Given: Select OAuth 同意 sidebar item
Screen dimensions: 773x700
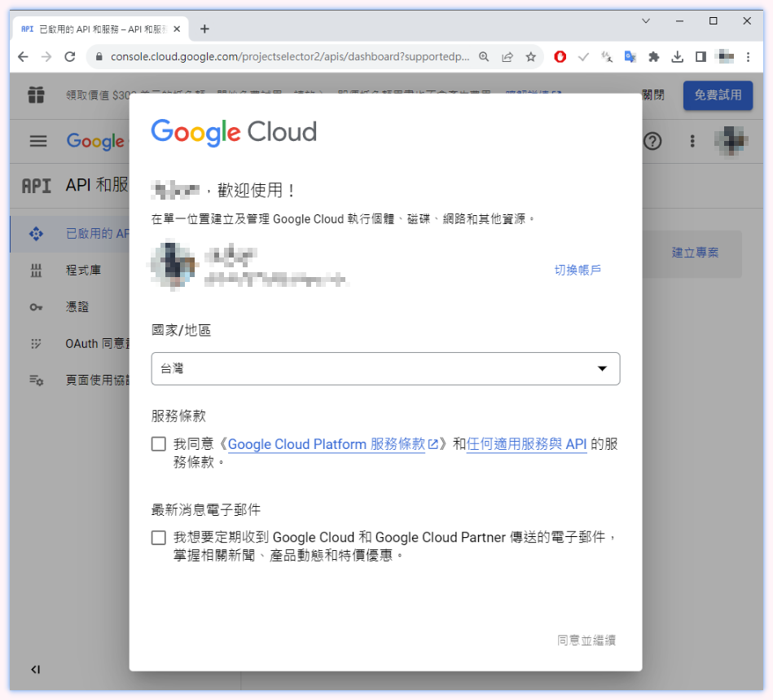Looking at the screenshot, I should point(69,343).
